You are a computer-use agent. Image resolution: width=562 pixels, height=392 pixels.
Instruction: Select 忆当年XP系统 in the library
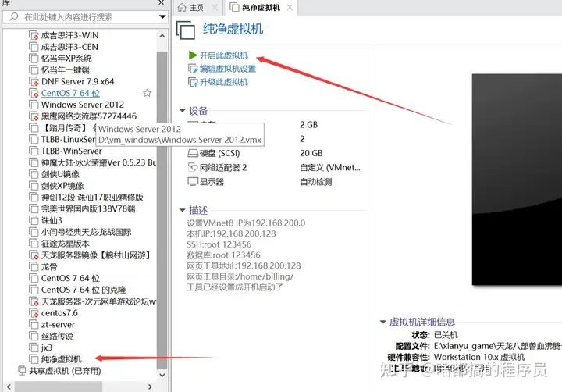(x=66, y=59)
